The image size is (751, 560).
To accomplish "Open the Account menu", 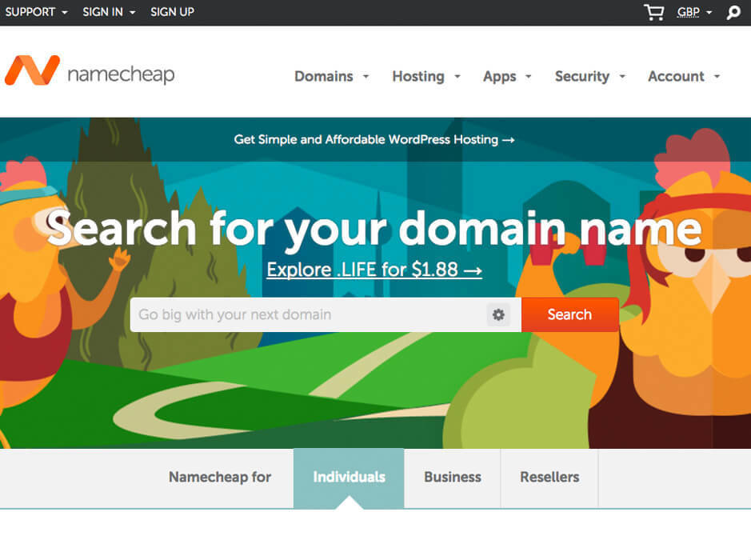I will 684,76.
